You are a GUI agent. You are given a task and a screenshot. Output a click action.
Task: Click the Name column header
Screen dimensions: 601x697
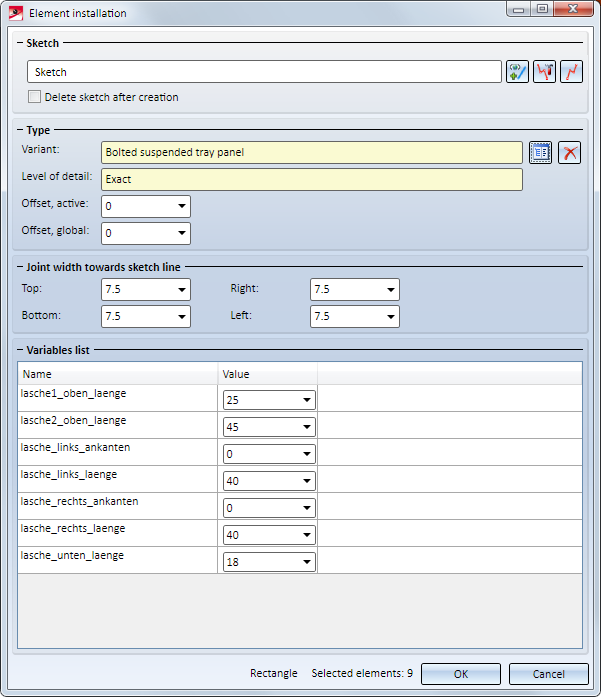119,374
